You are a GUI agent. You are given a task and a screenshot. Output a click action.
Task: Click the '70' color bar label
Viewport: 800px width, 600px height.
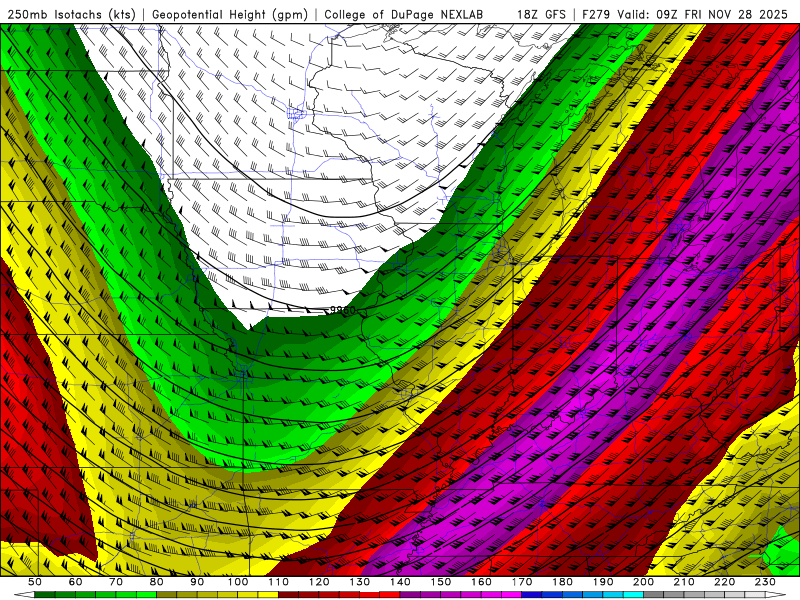tap(116, 582)
